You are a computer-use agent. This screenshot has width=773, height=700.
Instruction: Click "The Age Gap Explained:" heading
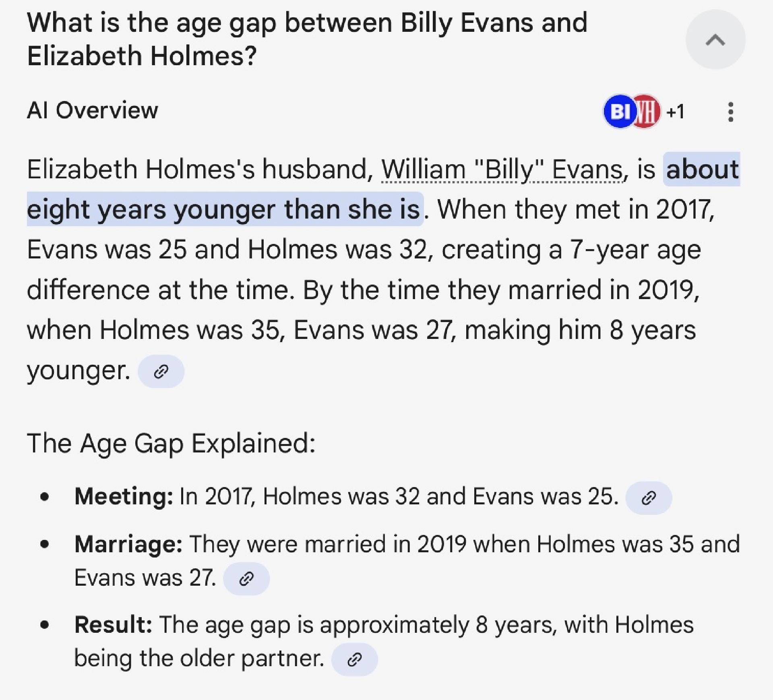pos(171,444)
